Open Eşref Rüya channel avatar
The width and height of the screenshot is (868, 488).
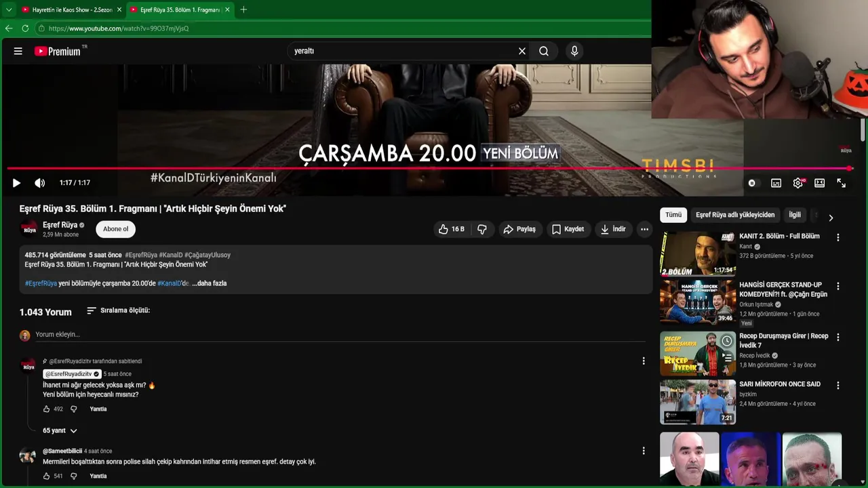tap(29, 228)
